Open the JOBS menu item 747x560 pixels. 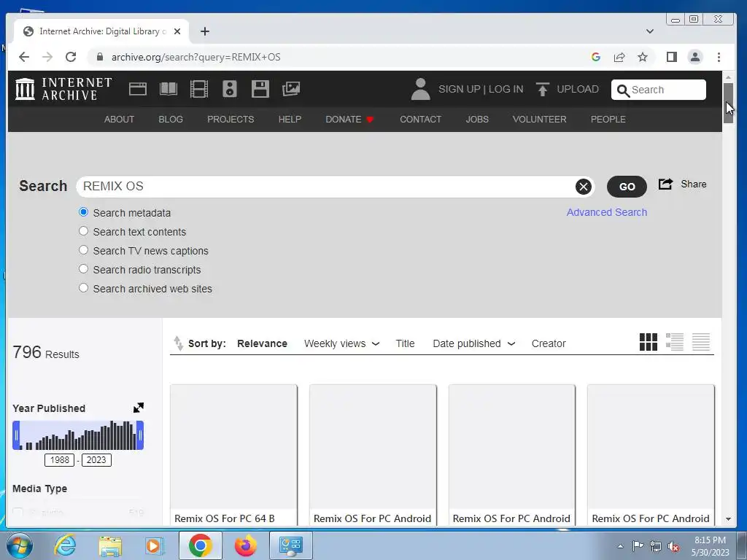477,120
